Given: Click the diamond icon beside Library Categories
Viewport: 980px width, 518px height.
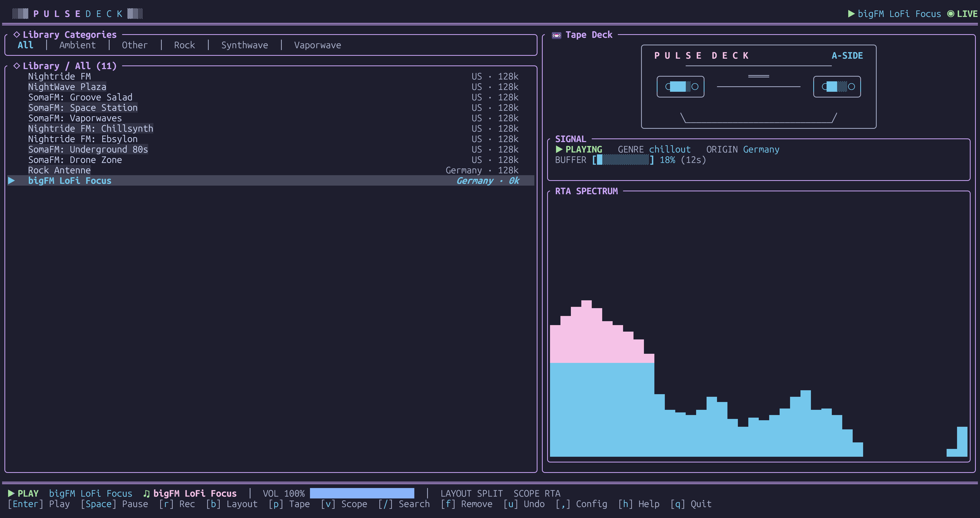Looking at the screenshot, I should click(17, 35).
